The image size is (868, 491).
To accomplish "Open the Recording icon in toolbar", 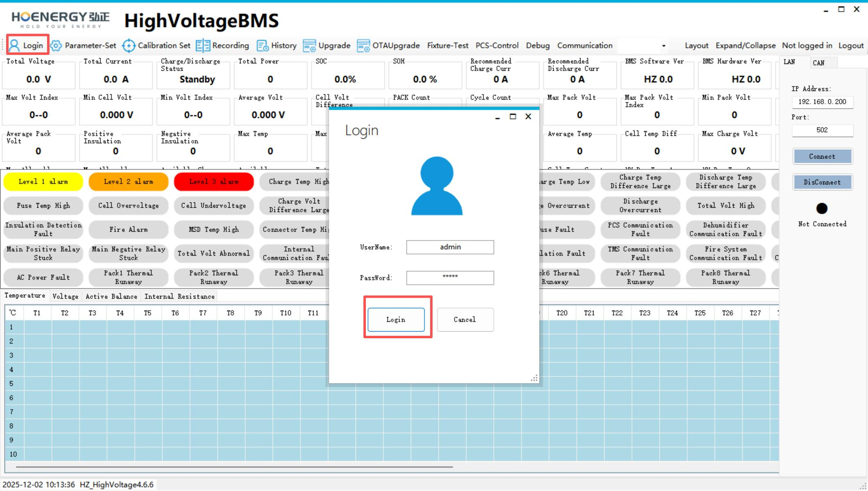I will 203,45.
